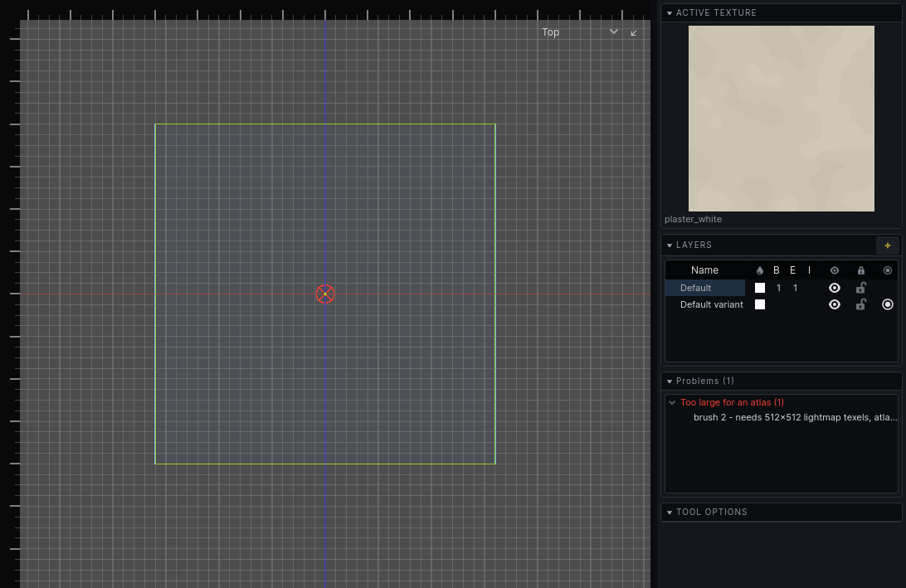The image size is (906, 588).
Task: Collapse the Too large for an atlas group
Action: click(x=672, y=402)
